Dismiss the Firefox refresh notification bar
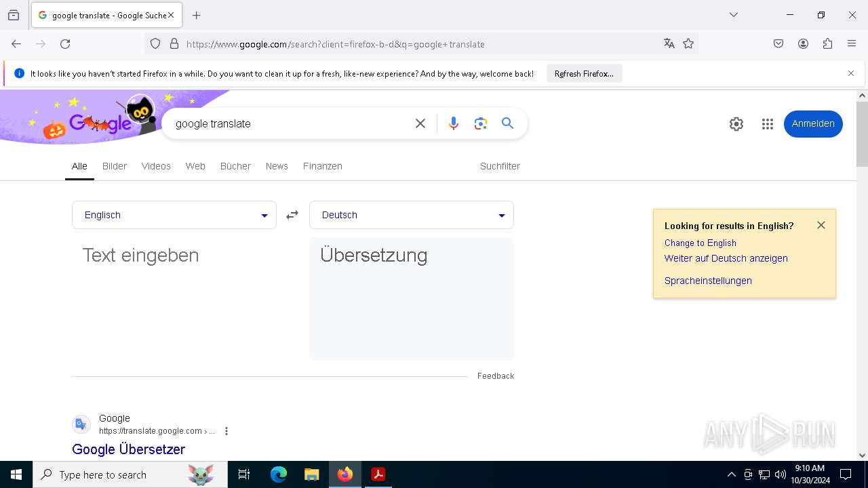Viewport: 868px width, 488px height. click(851, 74)
